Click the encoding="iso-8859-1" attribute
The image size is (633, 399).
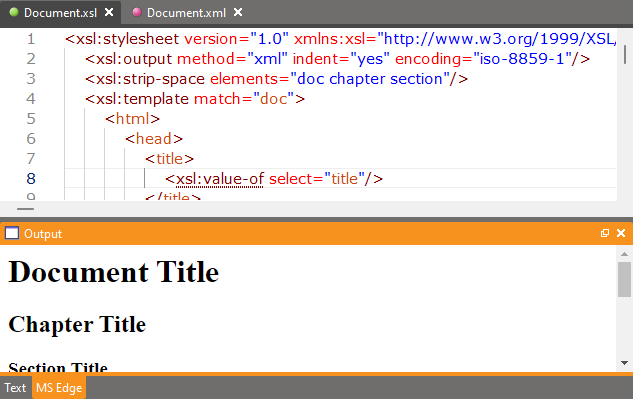click(x=483, y=59)
